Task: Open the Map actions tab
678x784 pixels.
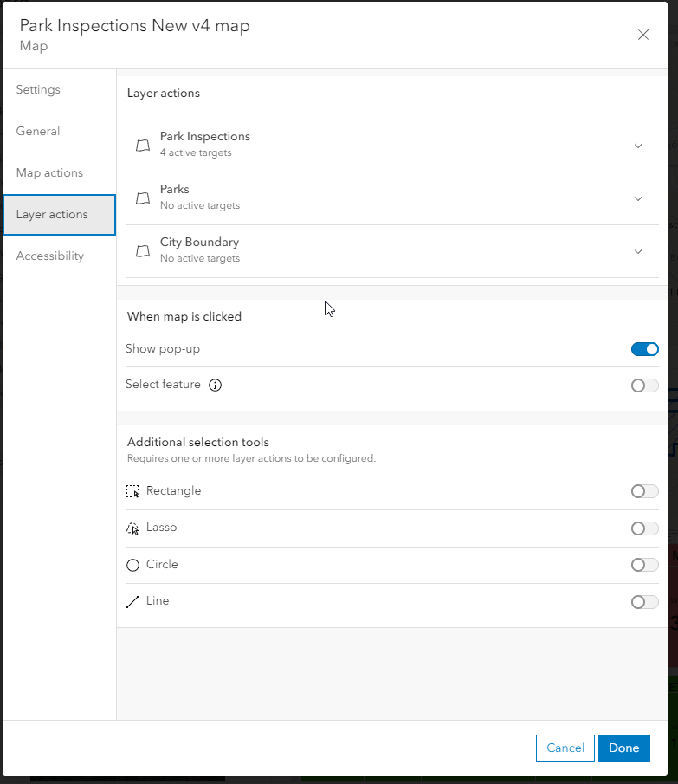Action: [49, 173]
